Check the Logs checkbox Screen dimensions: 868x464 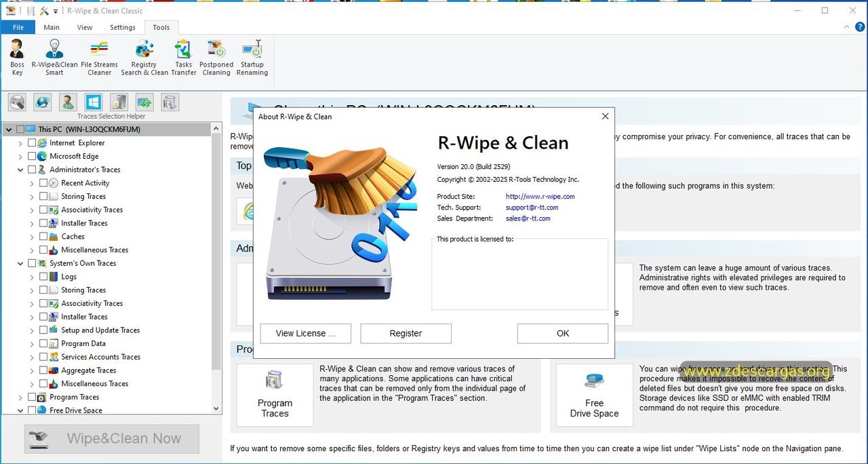tap(43, 277)
